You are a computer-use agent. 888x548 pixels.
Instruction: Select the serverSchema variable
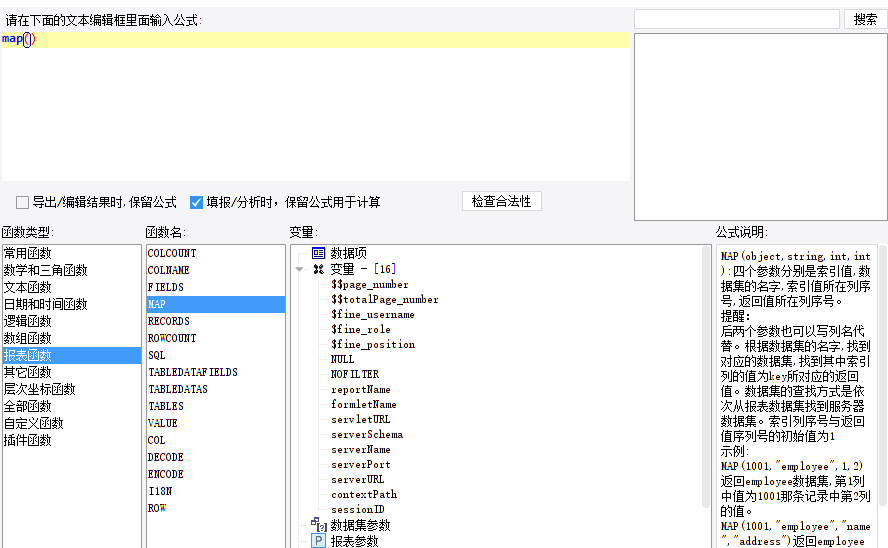tap(367, 434)
